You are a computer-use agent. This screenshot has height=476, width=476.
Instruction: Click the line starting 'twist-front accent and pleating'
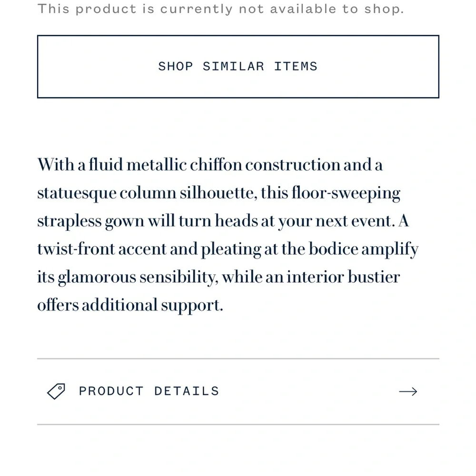228,249
